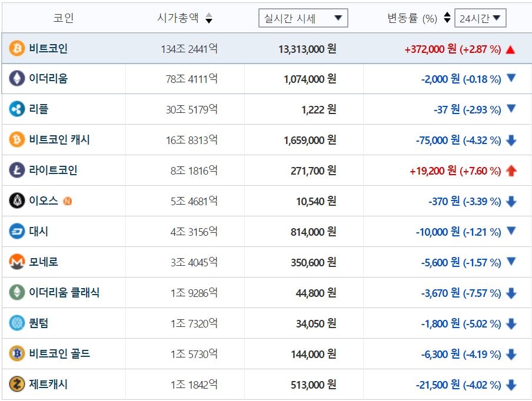Viewport: 532px width, 401px height.
Task: Click the Ripple coin icon
Action: 17,109
